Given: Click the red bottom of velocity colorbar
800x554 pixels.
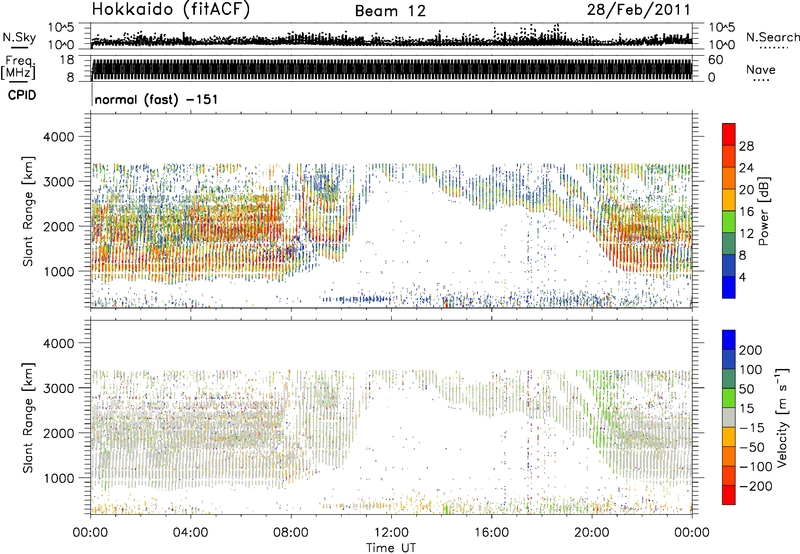Looking at the screenshot, I should point(729,495).
